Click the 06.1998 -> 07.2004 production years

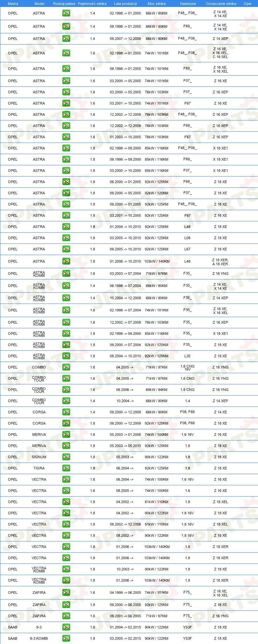125,286
